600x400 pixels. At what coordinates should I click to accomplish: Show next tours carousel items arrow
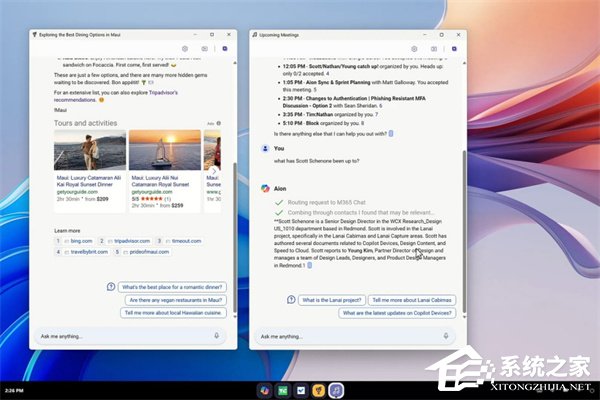click(214, 171)
